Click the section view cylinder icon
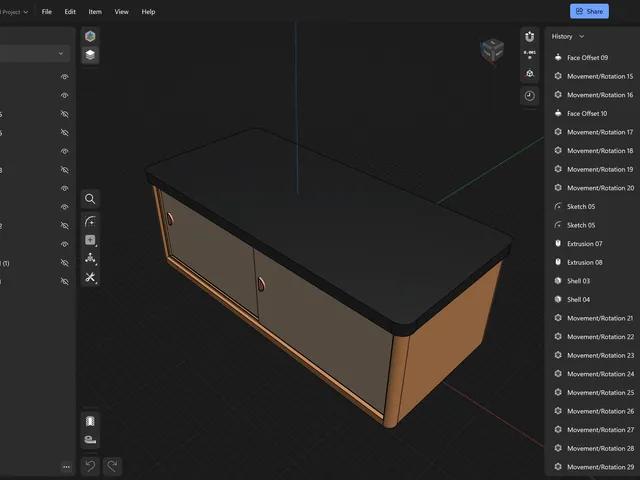This screenshot has height=480, width=640. click(x=90, y=421)
